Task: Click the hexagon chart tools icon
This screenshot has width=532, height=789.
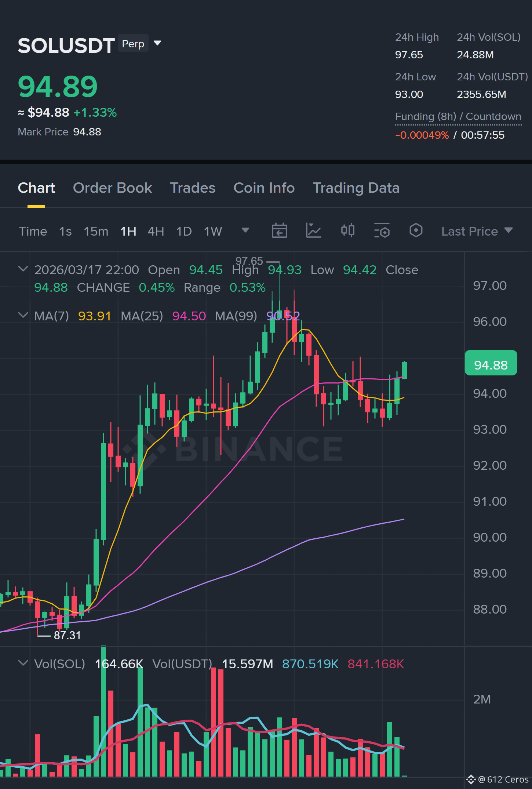Action: [x=416, y=230]
